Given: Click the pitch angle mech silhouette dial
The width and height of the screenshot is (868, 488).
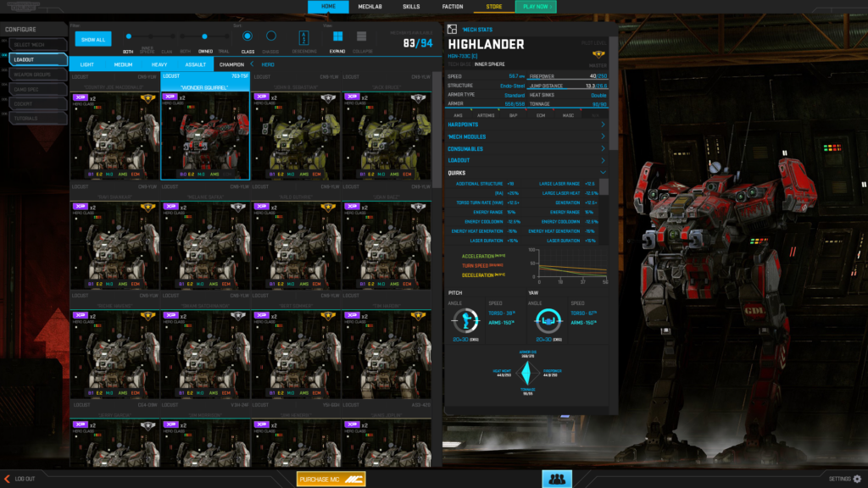Looking at the screenshot, I should [x=465, y=320].
